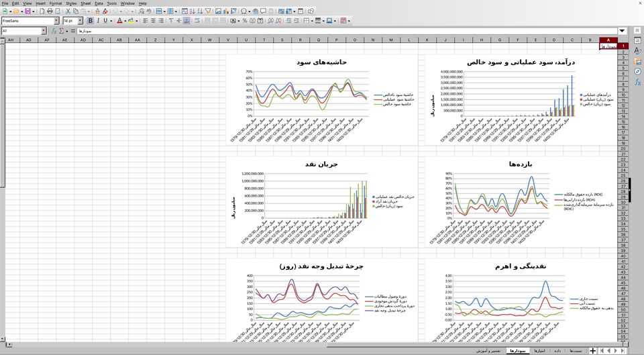Add new sheet with plus button

click(x=592, y=350)
